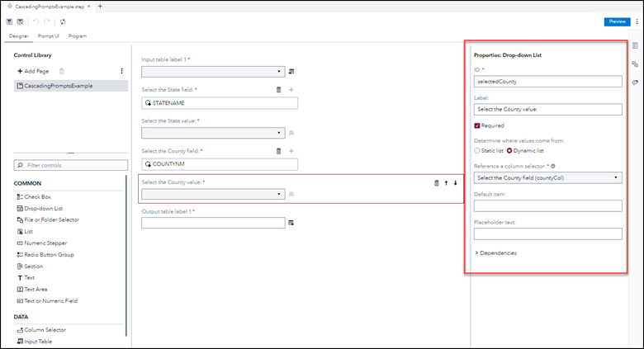The width and height of the screenshot is (644, 349).
Task: Click the Placeholder text field
Action: point(548,234)
